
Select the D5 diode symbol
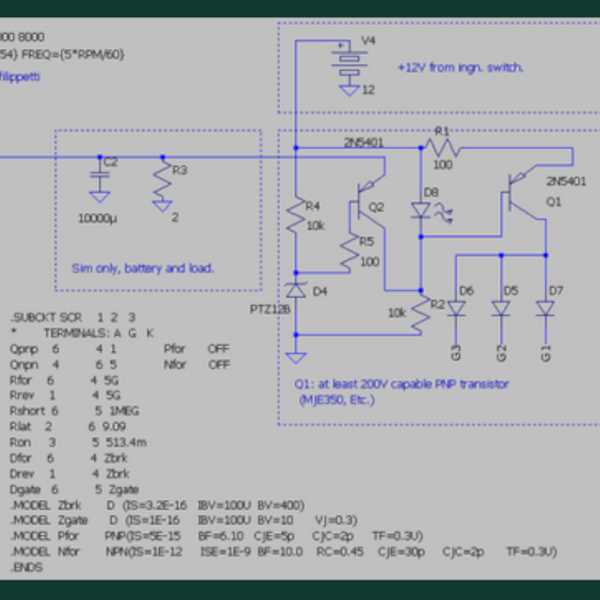click(501, 309)
